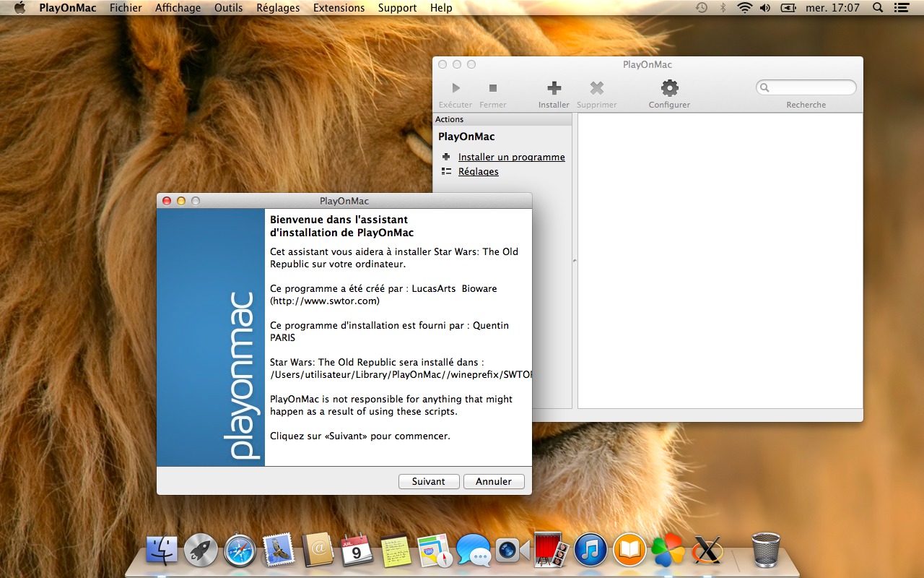Open the Configurer gear icon

pos(670,88)
